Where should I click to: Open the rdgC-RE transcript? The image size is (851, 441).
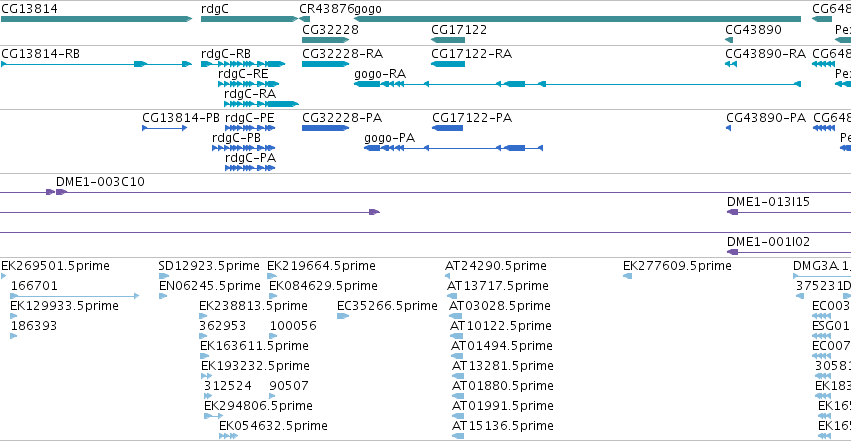pyautogui.click(x=249, y=84)
